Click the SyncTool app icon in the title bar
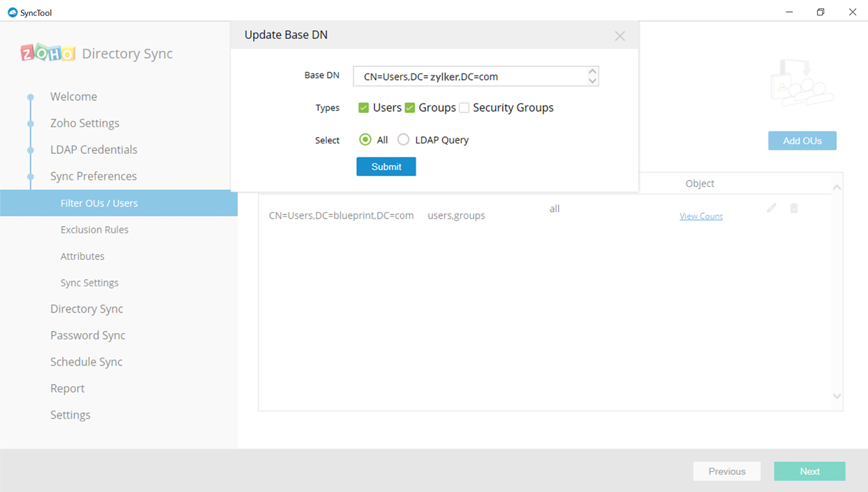The height and width of the screenshot is (492, 868). click(x=12, y=12)
